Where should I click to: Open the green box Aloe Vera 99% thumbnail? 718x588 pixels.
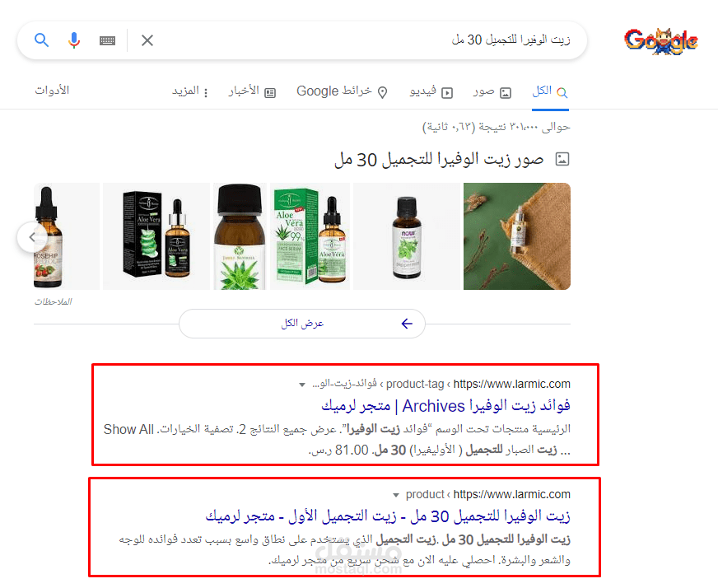(x=310, y=236)
